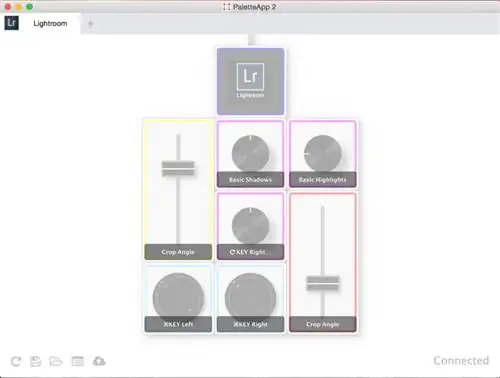The height and width of the screenshot is (378, 500).
Task: Click the Connected status text
Action: click(x=461, y=360)
